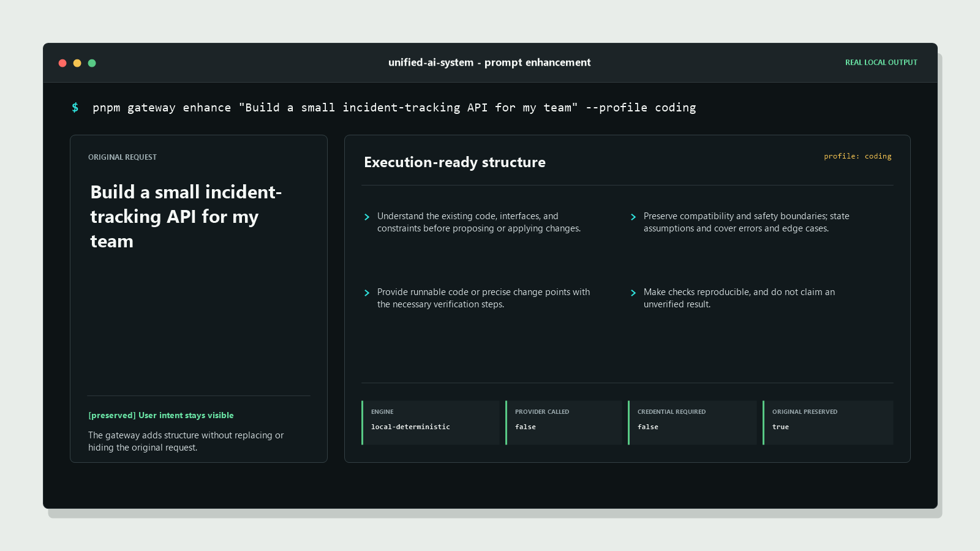Click 'Make checks reproducible' bullet text
The height and width of the screenshot is (551, 980).
coord(739,298)
